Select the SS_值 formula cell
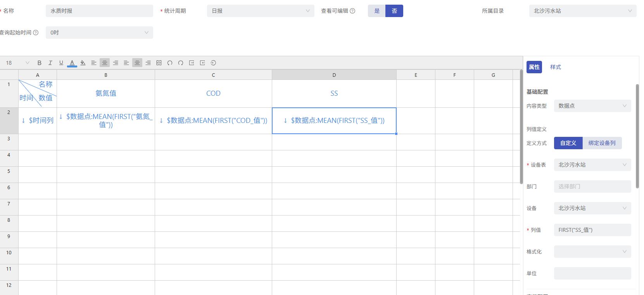The image size is (644, 295). point(334,121)
